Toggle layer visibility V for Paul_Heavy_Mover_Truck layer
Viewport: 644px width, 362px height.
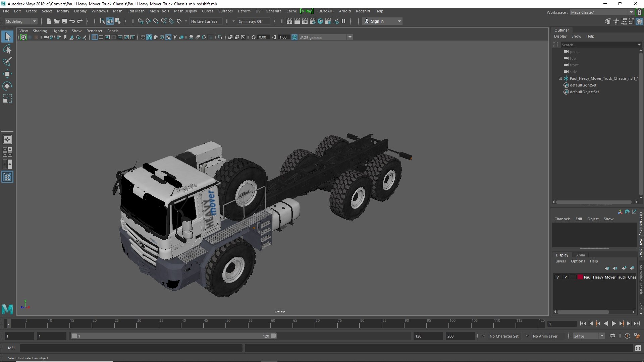coord(558,277)
